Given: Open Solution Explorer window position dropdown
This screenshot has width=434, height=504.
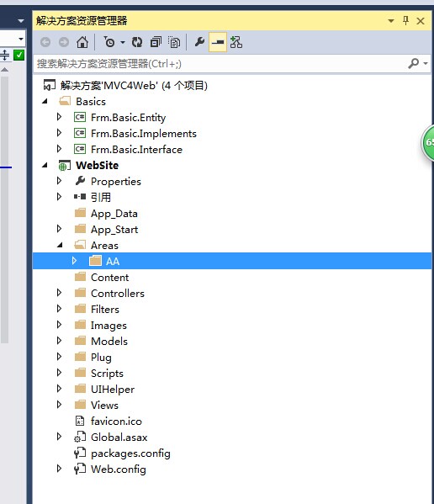Looking at the screenshot, I should point(391,21).
